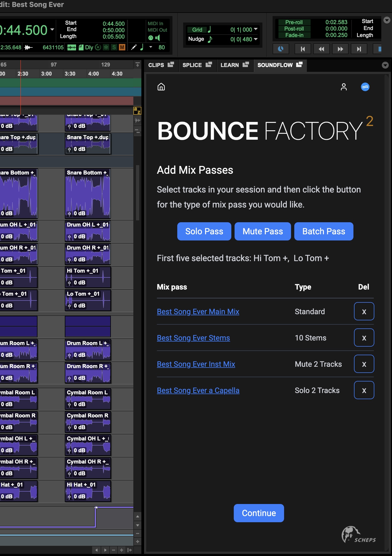Toggle the orange M mute indicator
This screenshot has width=392, height=556.
pos(122,47)
